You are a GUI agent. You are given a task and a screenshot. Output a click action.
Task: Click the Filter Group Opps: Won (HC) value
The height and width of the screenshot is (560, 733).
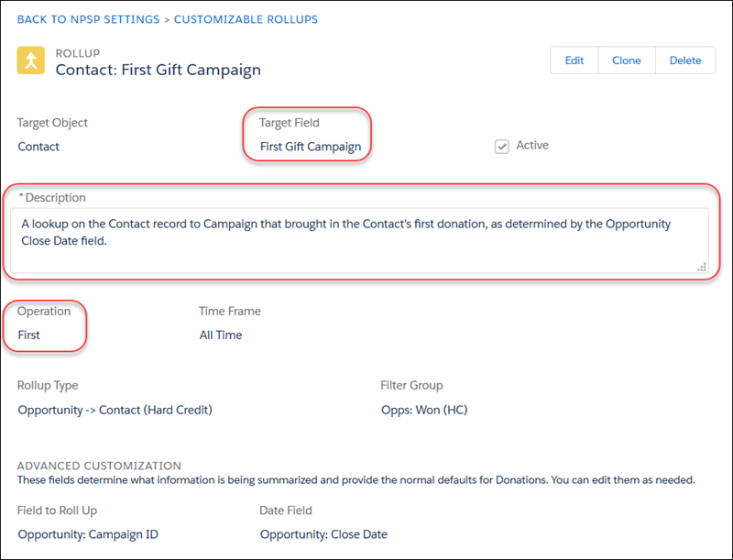[423, 410]
